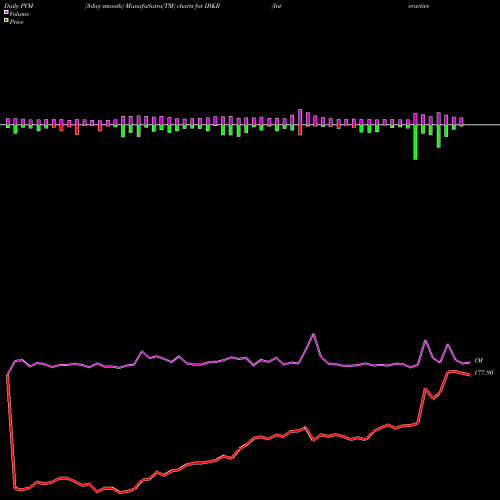Click the '1M' volume line end label
The height and width of the screenshot is (500, 500).
478,360
